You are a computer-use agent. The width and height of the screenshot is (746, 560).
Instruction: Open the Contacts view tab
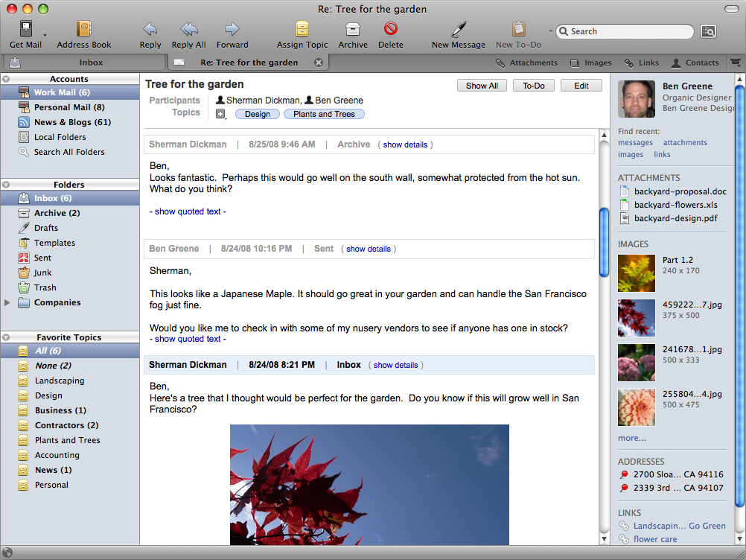point(695,63)
